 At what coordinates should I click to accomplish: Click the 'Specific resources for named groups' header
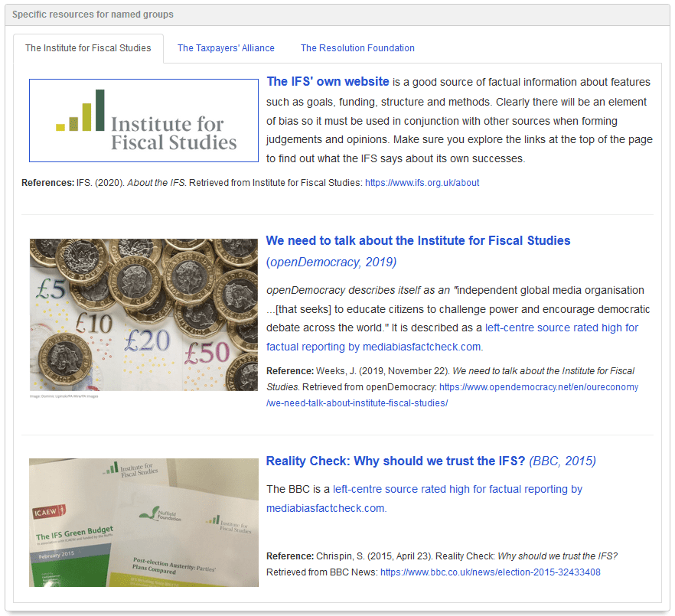337,15
